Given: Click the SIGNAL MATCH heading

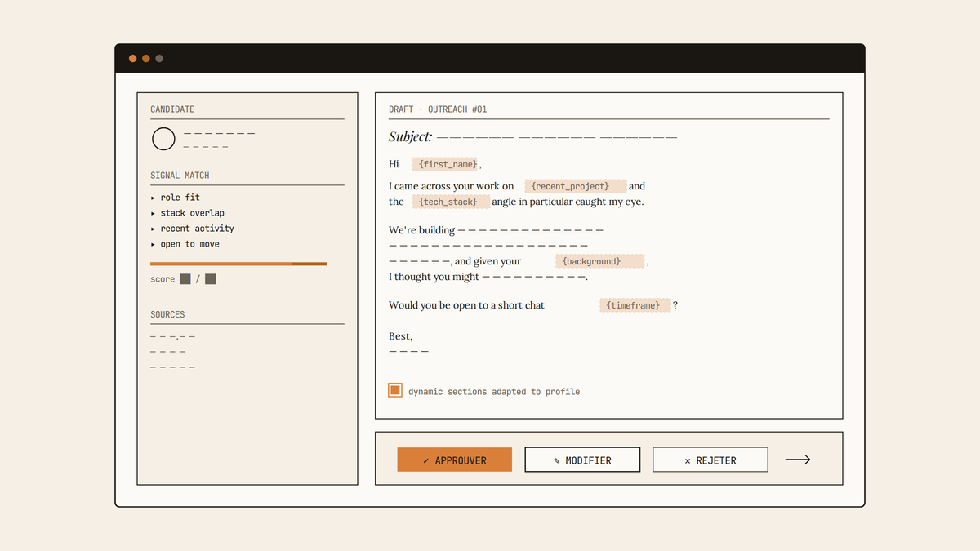Looking at the screenshot, I should [180, 176].
